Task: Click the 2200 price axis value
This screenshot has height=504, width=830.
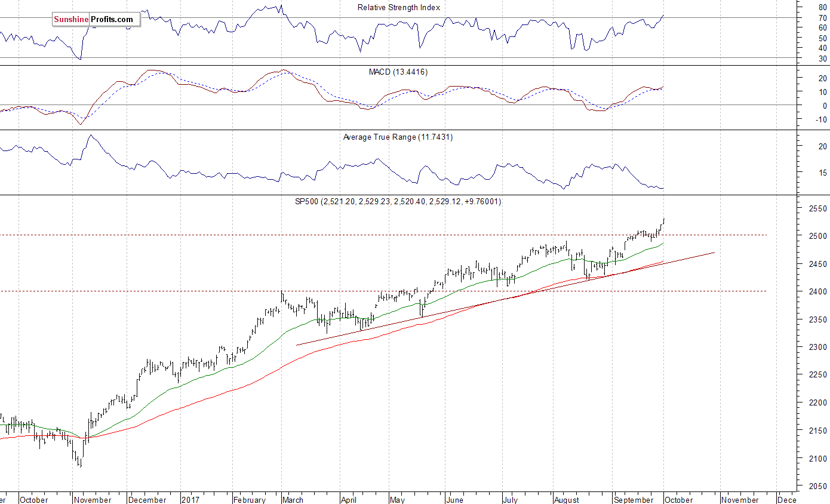Action: click(817, 403)
